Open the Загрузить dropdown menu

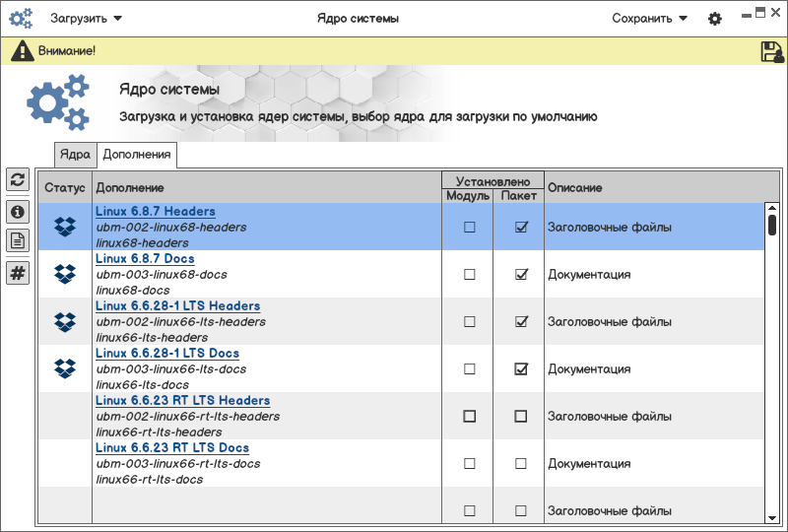[87, 18]
